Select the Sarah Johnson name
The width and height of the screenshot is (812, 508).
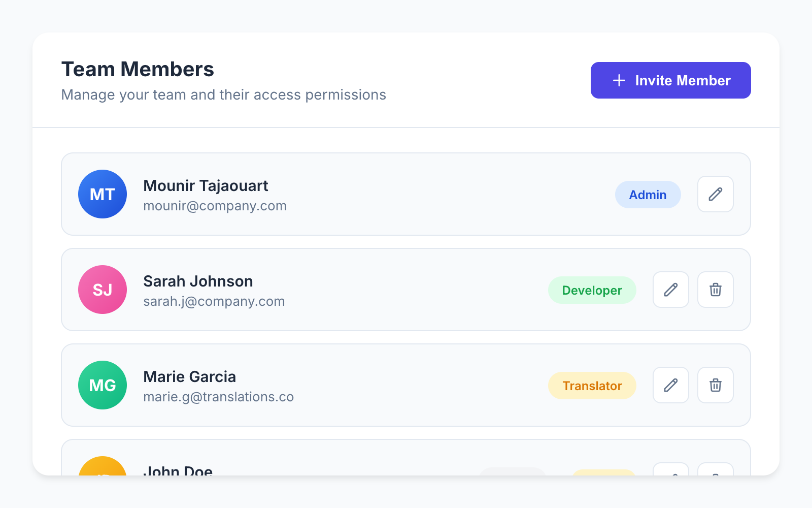(x=198, y=281)
